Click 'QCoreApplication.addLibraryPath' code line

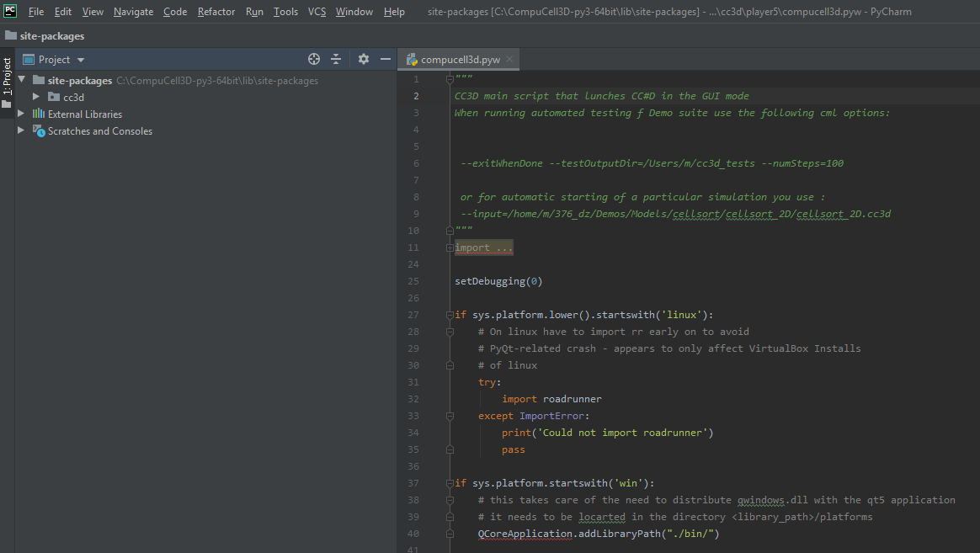pos(599,534)
